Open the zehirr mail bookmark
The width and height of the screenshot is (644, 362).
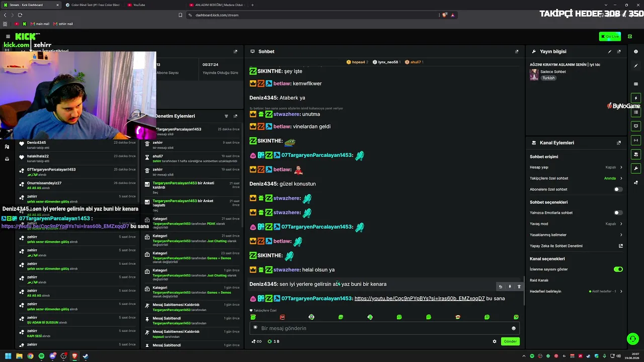(63, 24)
